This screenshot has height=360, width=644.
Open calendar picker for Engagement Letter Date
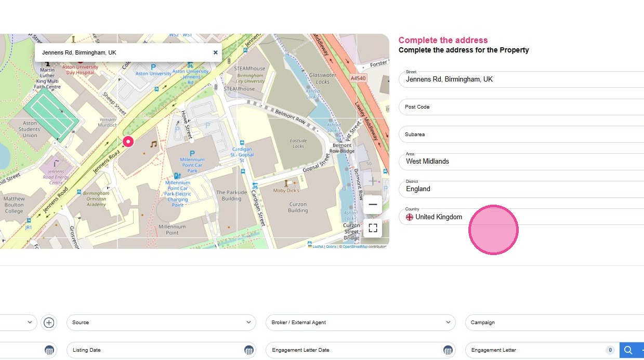[448, 350]
